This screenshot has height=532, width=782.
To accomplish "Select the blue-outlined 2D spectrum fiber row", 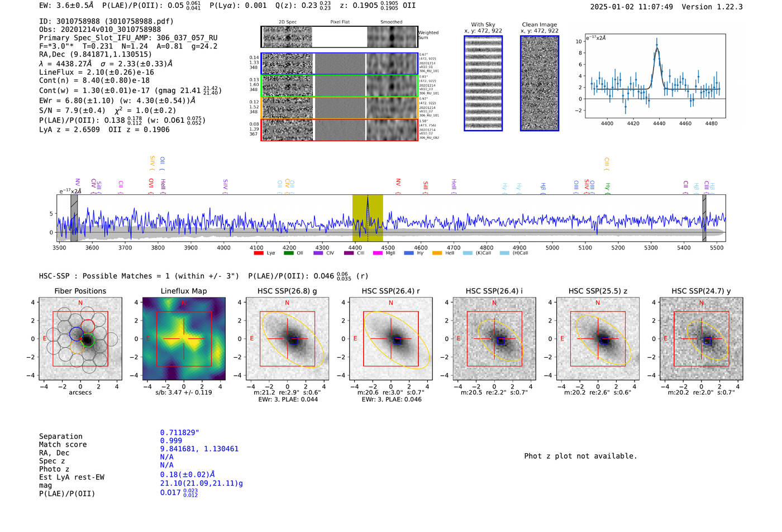I will (x=339, y=64).
